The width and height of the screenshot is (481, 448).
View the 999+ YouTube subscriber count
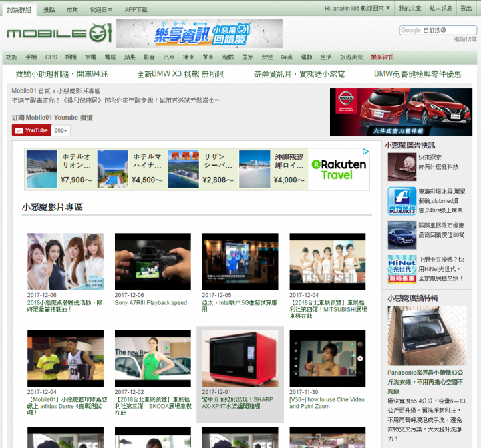(x=61, y=130)
